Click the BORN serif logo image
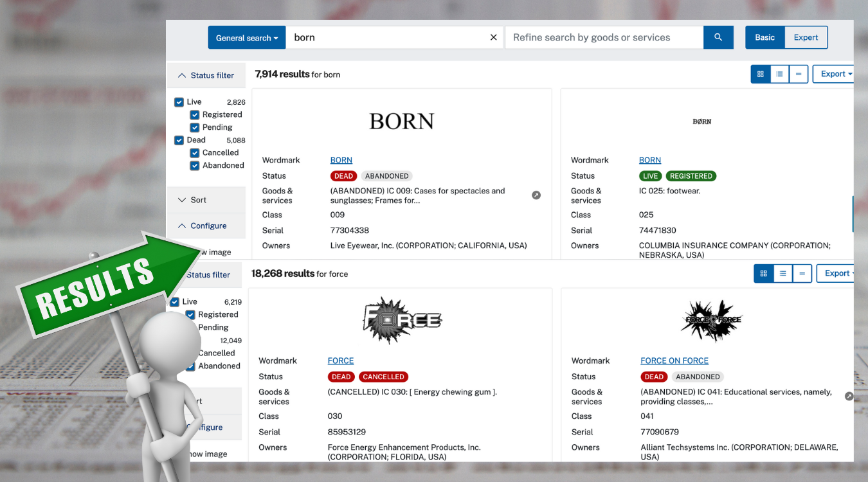The height and width of the screenshot is (482, 868). point(402,121)
